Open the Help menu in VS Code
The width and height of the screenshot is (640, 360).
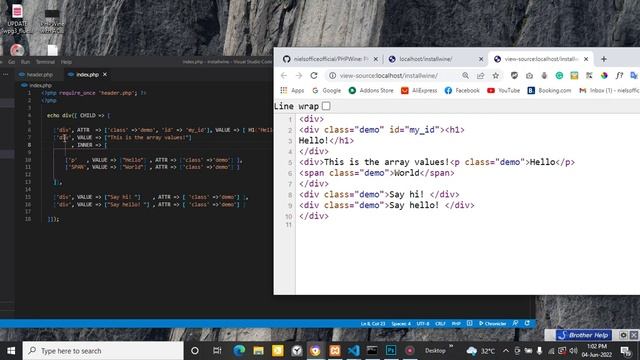coord(66,62)
